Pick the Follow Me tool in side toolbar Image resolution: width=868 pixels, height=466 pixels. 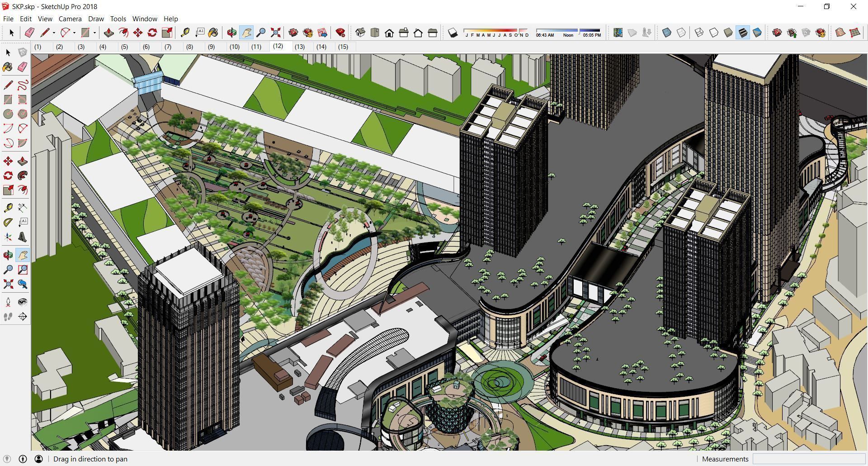click(x=23, y=176)
